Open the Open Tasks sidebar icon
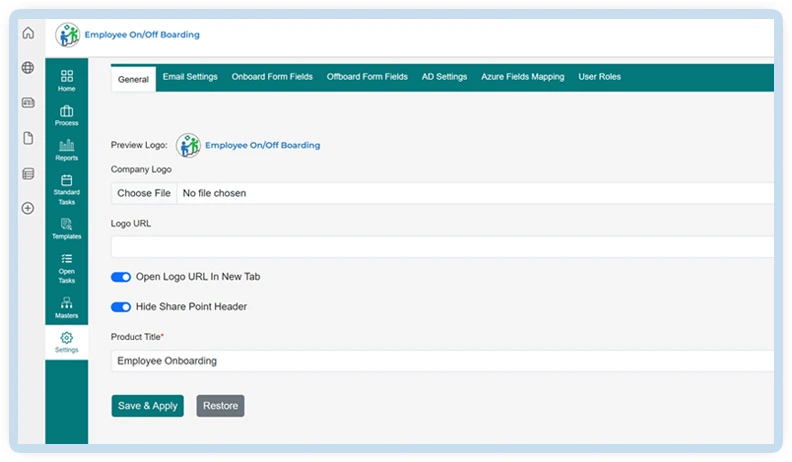792x462 pixels. (67, 267)
